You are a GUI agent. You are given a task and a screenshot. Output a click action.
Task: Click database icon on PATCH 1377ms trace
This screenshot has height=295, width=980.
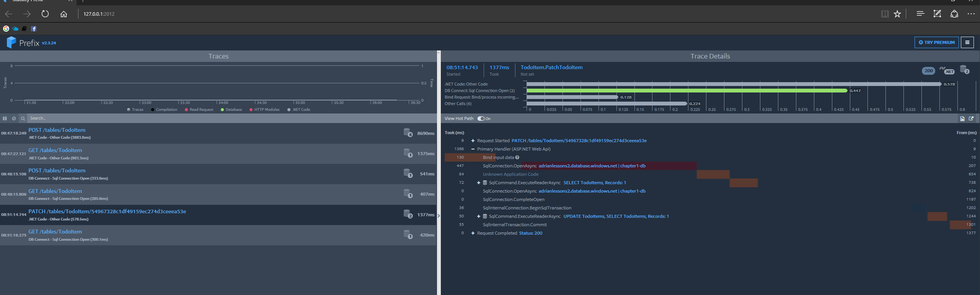tap(408, 214)
